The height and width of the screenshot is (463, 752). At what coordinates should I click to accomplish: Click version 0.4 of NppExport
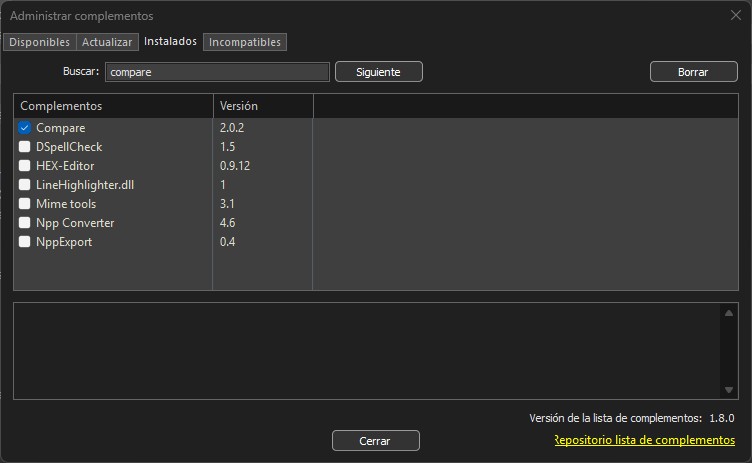[227, 241]
